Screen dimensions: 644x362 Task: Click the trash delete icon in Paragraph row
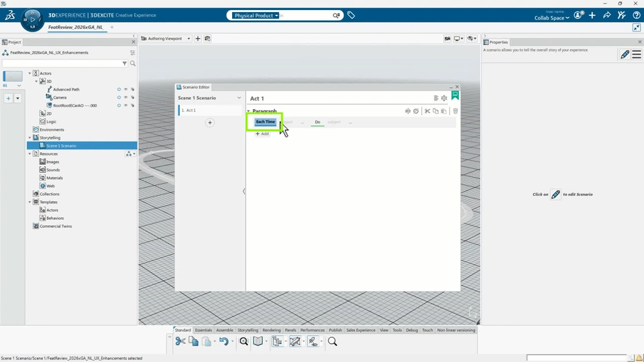[x=455, y=111]
